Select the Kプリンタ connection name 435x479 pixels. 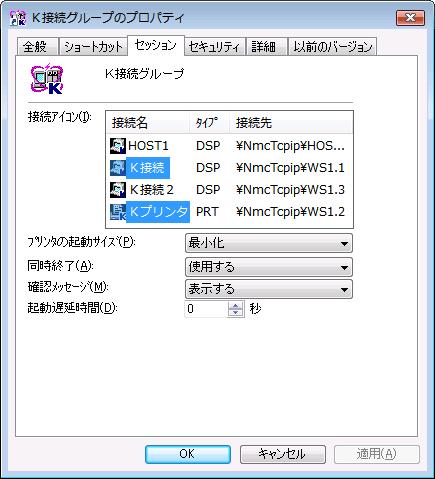[x=158, y=212]
